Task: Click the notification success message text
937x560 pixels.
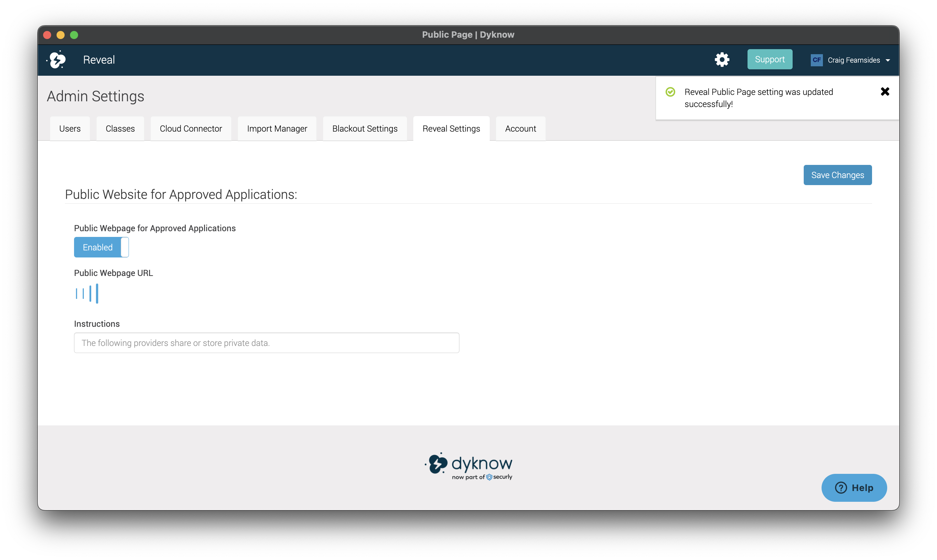Action: [x=759, y=98]
